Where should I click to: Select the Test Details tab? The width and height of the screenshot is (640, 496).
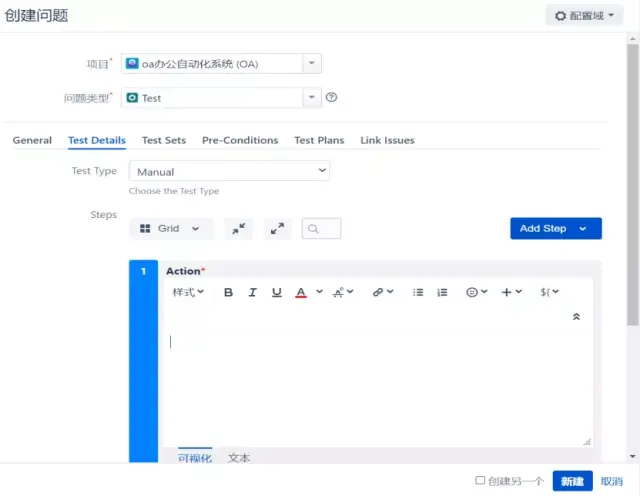97,140
